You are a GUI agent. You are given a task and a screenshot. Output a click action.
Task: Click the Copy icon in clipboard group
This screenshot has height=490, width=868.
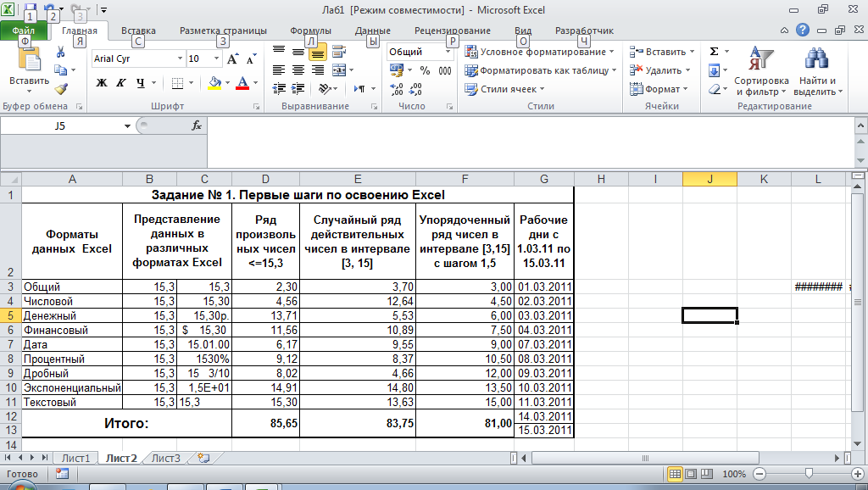click(60, 70)
